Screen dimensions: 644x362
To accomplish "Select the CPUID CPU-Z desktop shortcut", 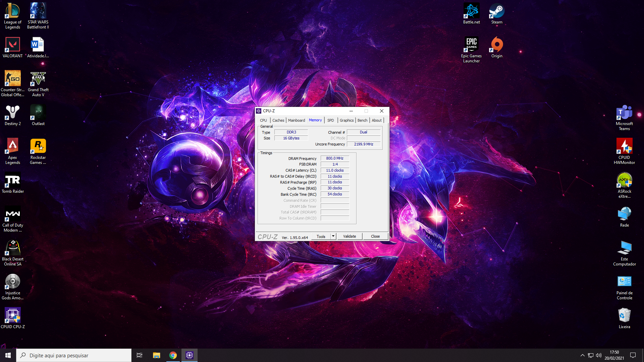I will 13,318.
